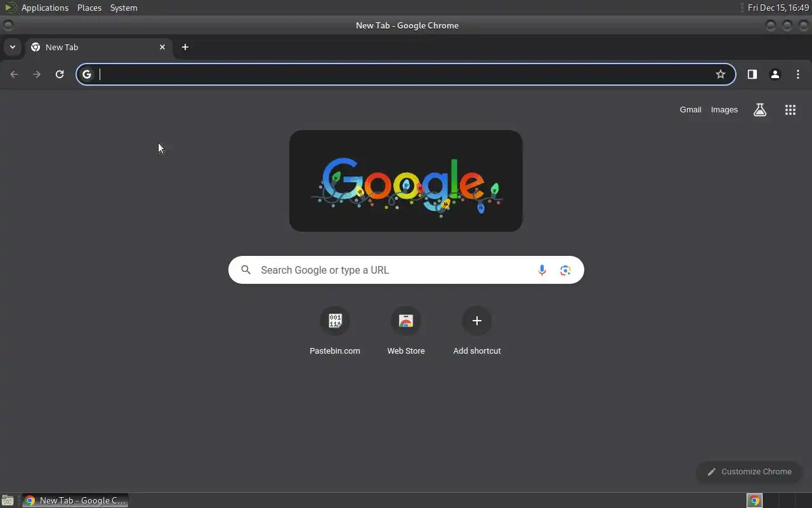Open the Images link
Image resolution: width=812 pixels, height=508 pixels.
(724, 110)
